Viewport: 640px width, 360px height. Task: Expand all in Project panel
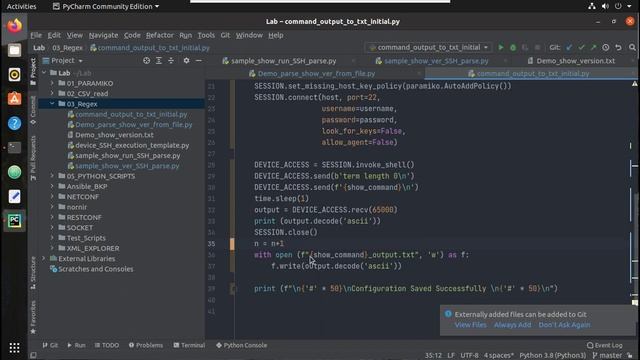pyautogui.click(x=159, y=60)
